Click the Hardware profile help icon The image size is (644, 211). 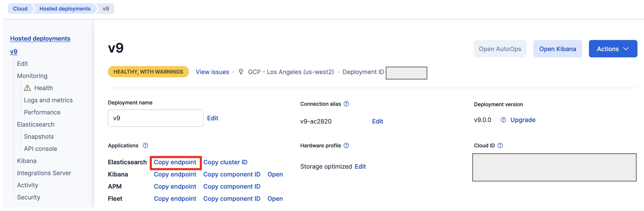tap(346, 146)
